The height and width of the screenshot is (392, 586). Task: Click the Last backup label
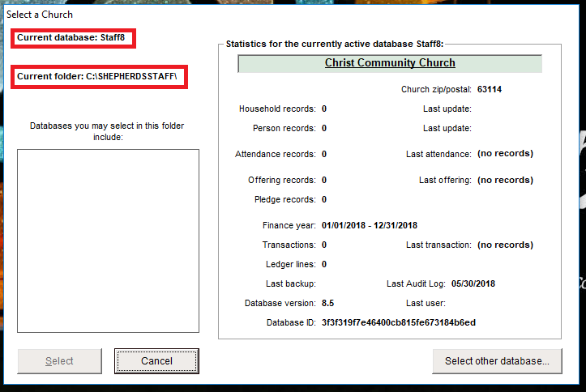[x=291, y=283]
